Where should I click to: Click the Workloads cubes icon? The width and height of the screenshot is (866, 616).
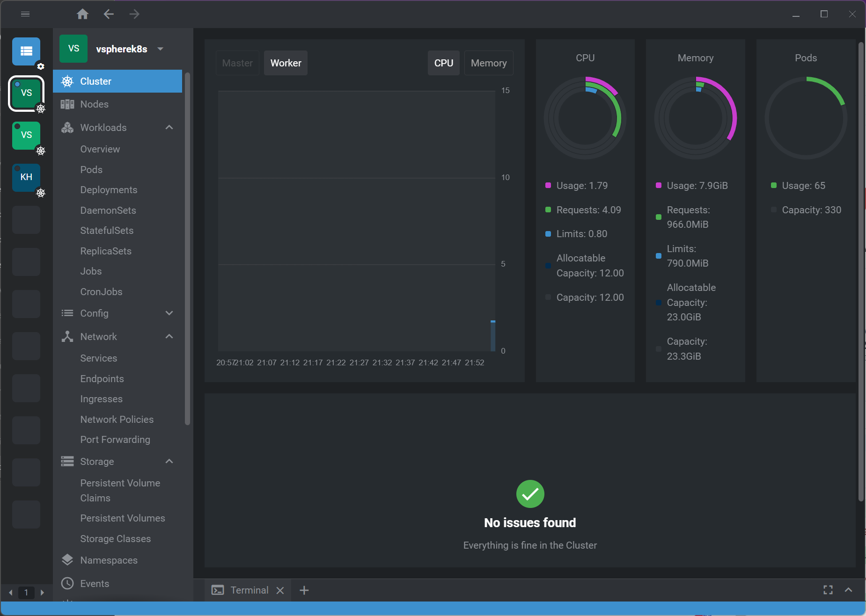(67, 128)
